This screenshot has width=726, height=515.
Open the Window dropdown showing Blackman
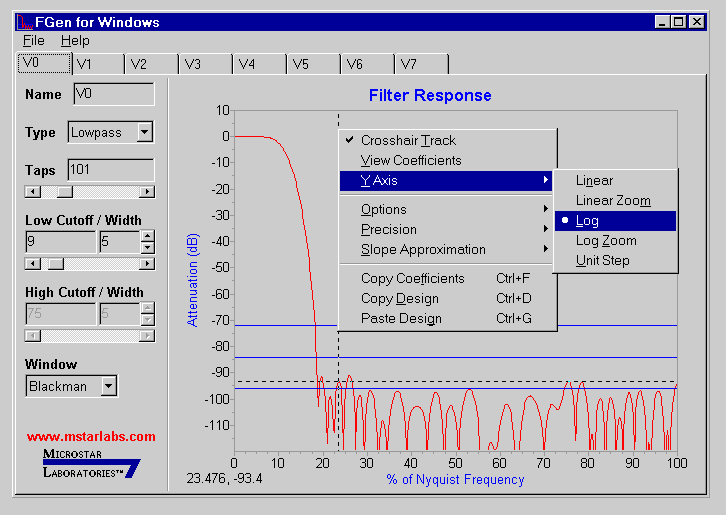pos(109,386)
